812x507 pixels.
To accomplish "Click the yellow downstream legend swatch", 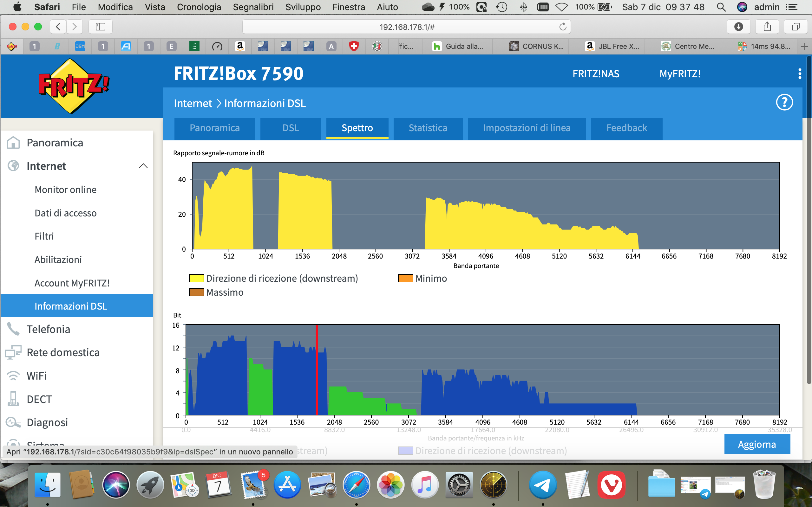I will tap(196, 278).
